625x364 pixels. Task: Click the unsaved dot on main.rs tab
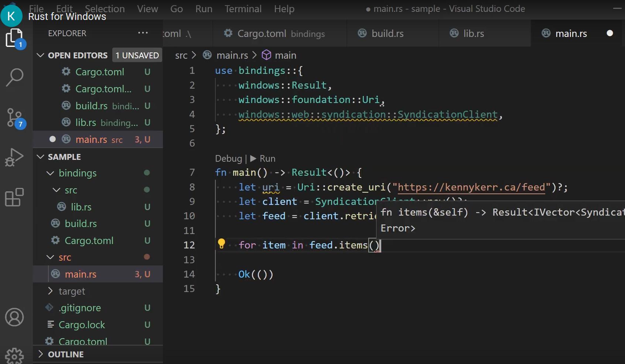pyautogui.click(x=610, y=33)
